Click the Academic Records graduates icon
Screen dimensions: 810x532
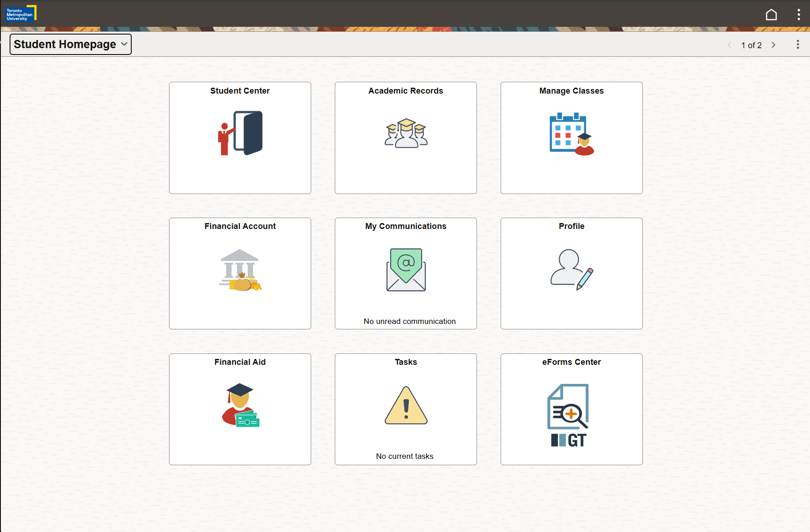(406, 133)
